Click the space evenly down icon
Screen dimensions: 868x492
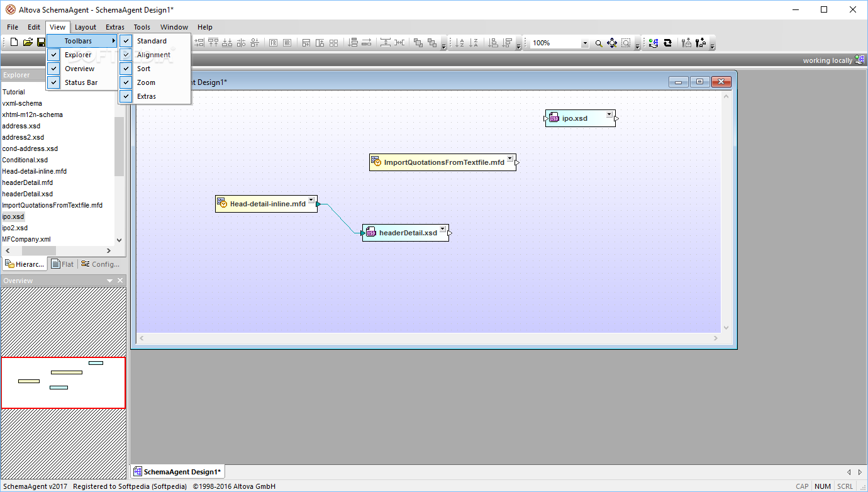point(386,43)
